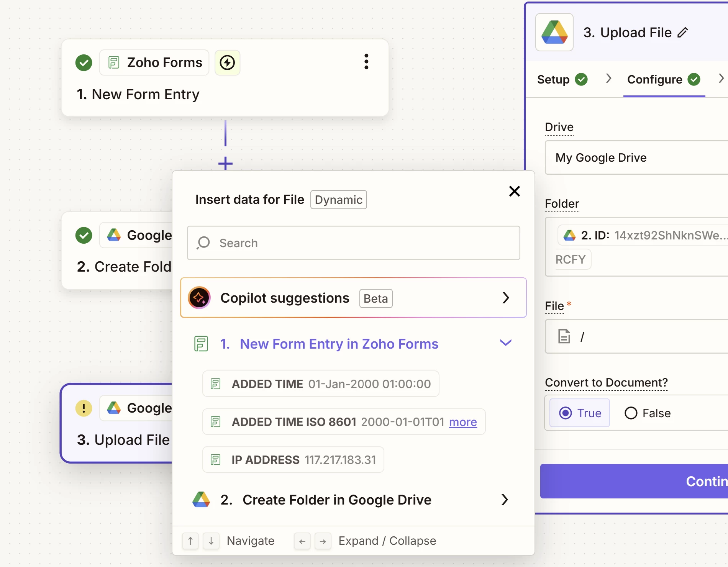Image resolution: width=728 pixels, height=567 pixels.
Task: Click the Drive field label
Action: 559,127
